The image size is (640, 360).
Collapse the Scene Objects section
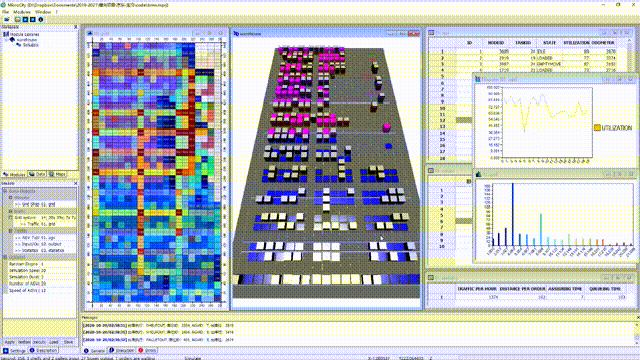pyautogui.click(x=5, y=191)
